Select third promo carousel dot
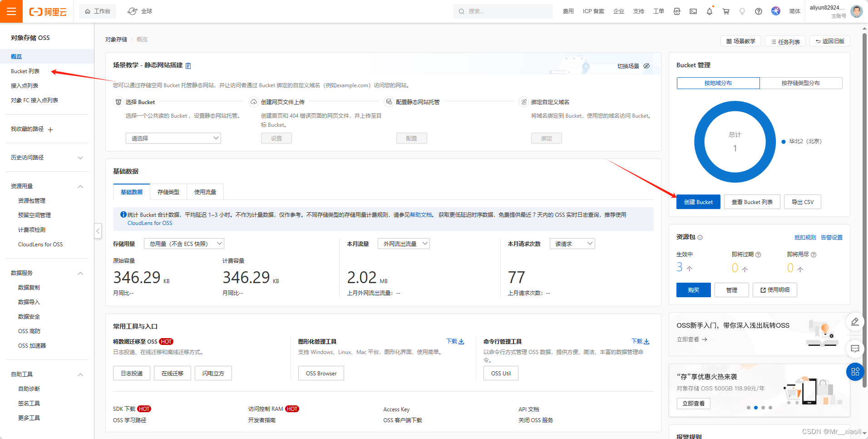The image size is (868, 439). 763,408
